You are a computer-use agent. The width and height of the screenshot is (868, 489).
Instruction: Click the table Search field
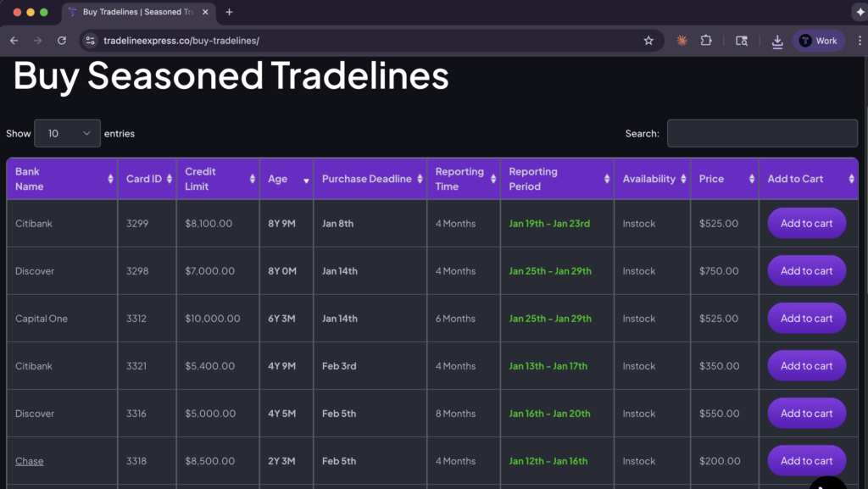(762, 133)
